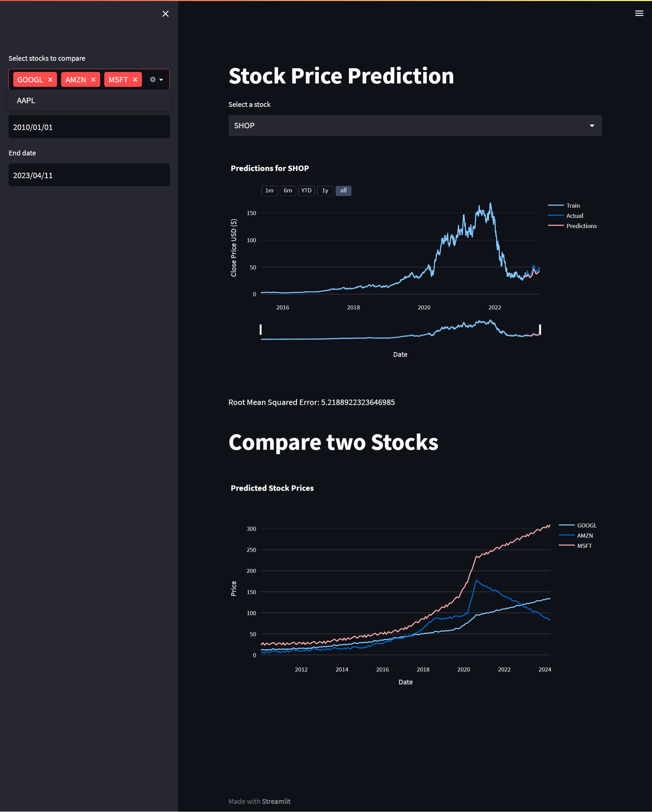Select the 6m time range

click(x=288, y=191)
